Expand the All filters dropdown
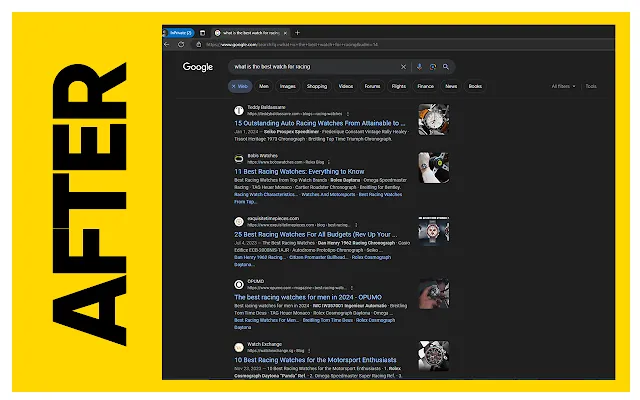Screen dimensions: 640x400 (563, 86)
